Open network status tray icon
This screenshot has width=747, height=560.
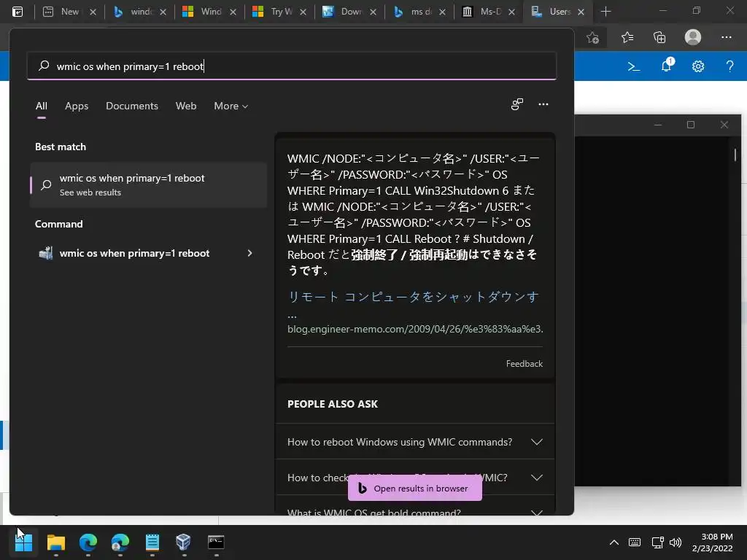pos(657,542)
